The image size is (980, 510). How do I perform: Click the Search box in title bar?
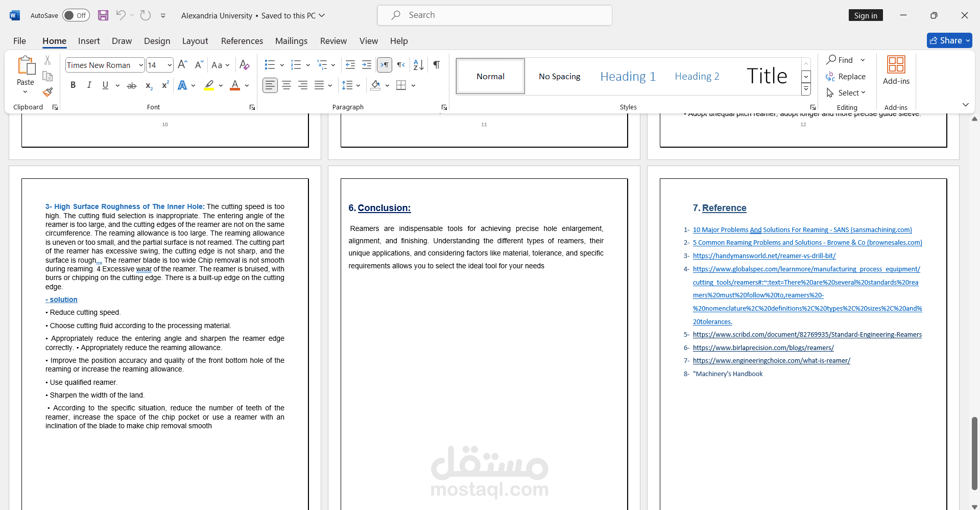click(494, 15)
